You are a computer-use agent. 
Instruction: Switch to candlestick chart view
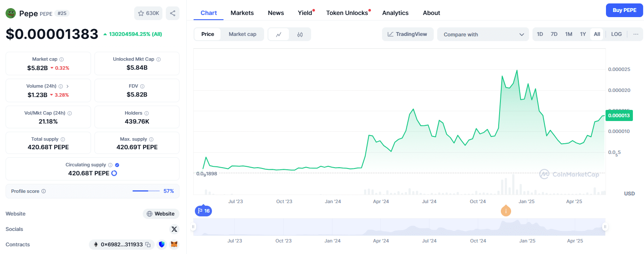pos(300,34)
